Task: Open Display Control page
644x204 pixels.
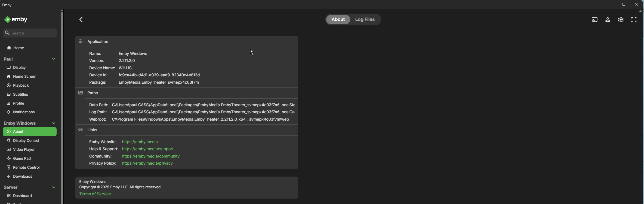Action: [x=30, y=141]
